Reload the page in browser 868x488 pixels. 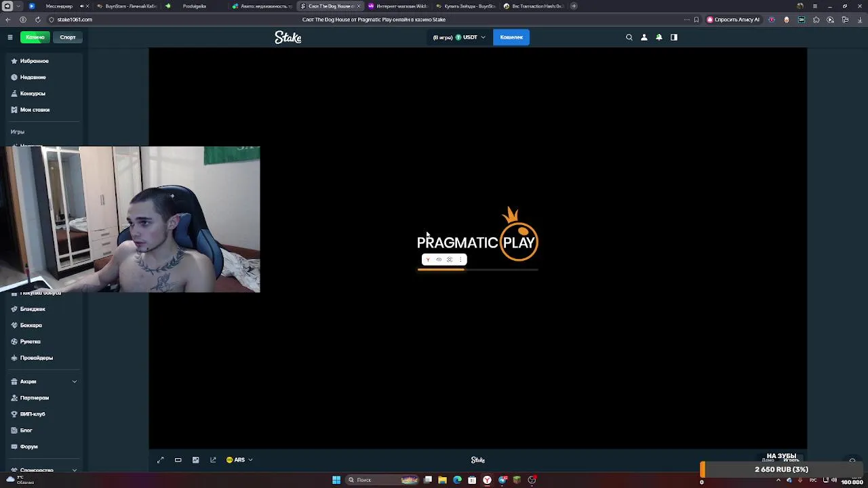[x=37, y=20]
